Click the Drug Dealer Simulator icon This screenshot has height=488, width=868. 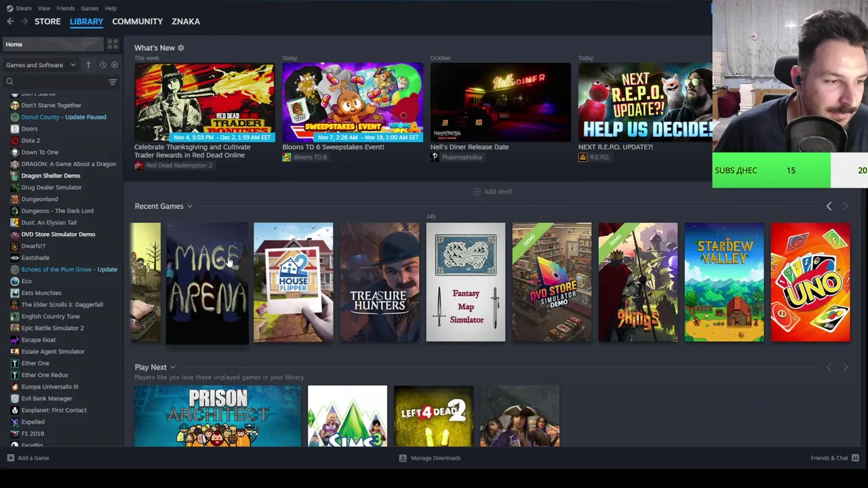(15, 188)
